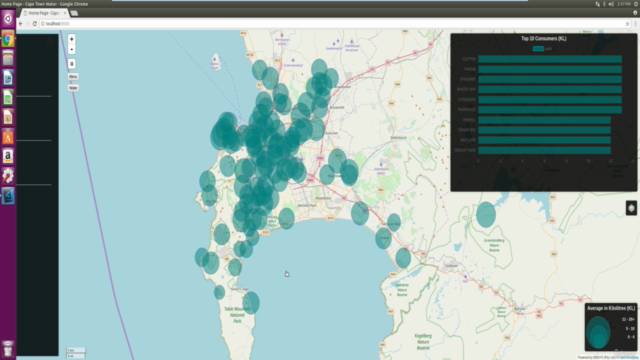Launch LibreOffice Impress from dock

pyautogui.click(x=8, y=117)
